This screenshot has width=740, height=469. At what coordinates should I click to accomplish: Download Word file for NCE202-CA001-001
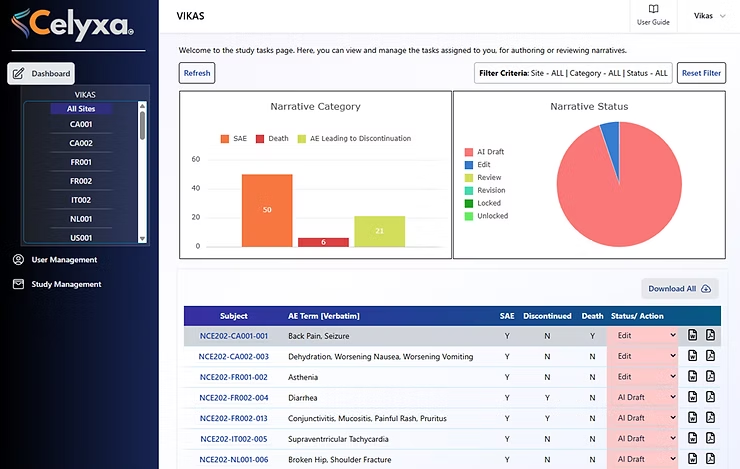(693, 335)
